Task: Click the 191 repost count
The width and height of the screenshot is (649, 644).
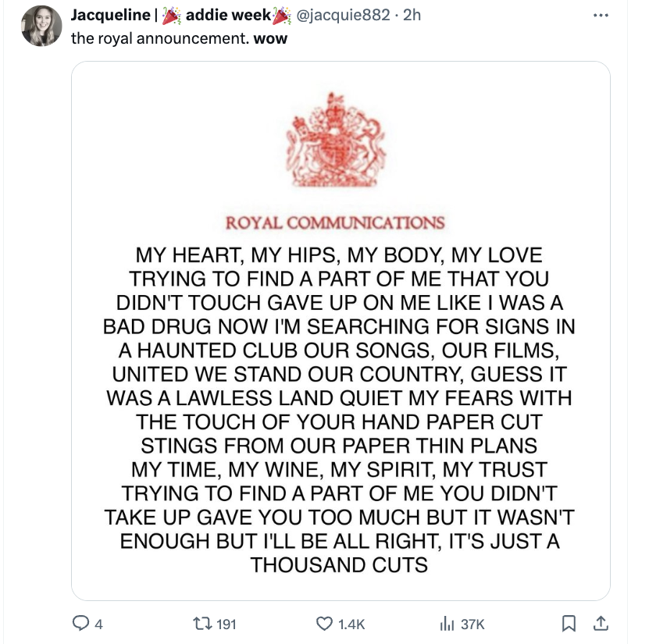Action: point(225,624)
